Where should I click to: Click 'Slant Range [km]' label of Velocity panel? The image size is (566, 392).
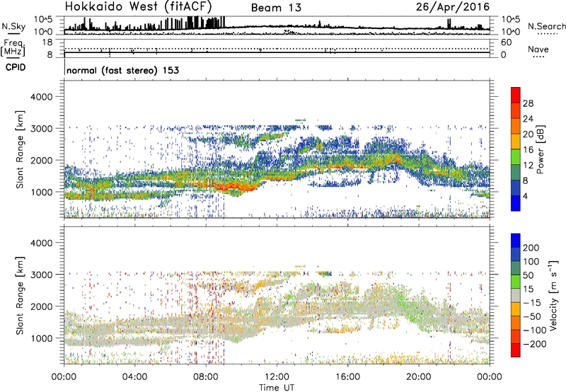[x=20, y=296]
